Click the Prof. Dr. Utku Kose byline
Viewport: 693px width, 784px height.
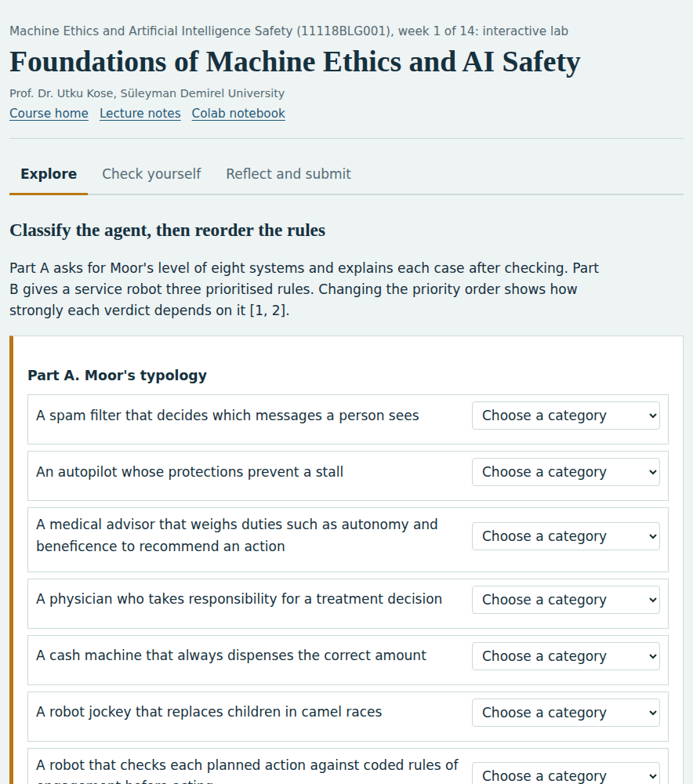pos(147,93)
